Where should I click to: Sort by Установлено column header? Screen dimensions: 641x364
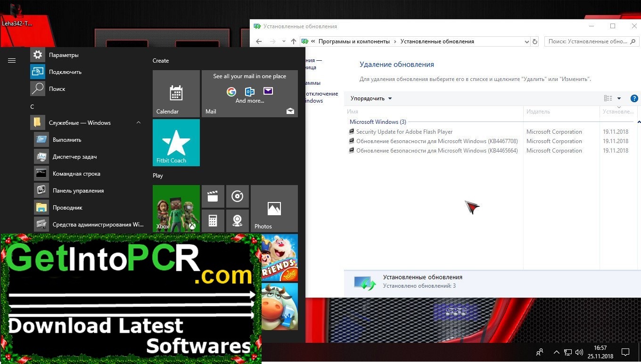tap(618, 112)
